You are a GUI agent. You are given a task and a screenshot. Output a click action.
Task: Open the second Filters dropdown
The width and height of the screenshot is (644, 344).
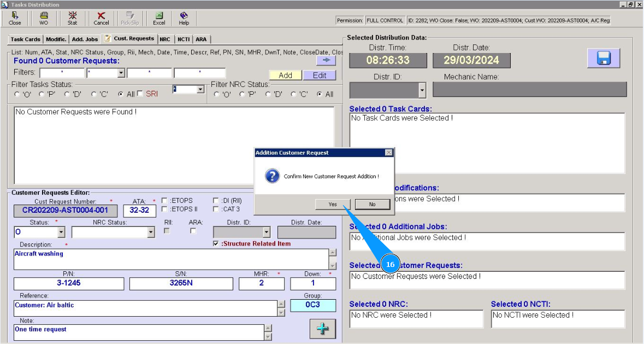(121, 73)
